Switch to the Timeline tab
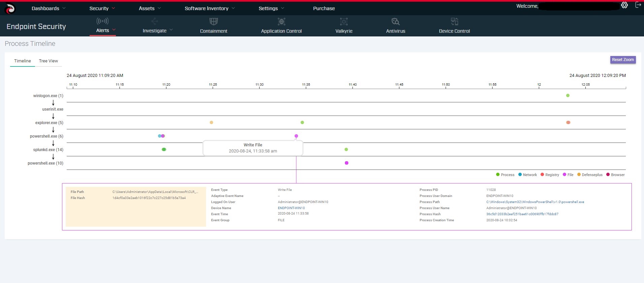Viewport: 644px width, 283px height. pos(23,61)
